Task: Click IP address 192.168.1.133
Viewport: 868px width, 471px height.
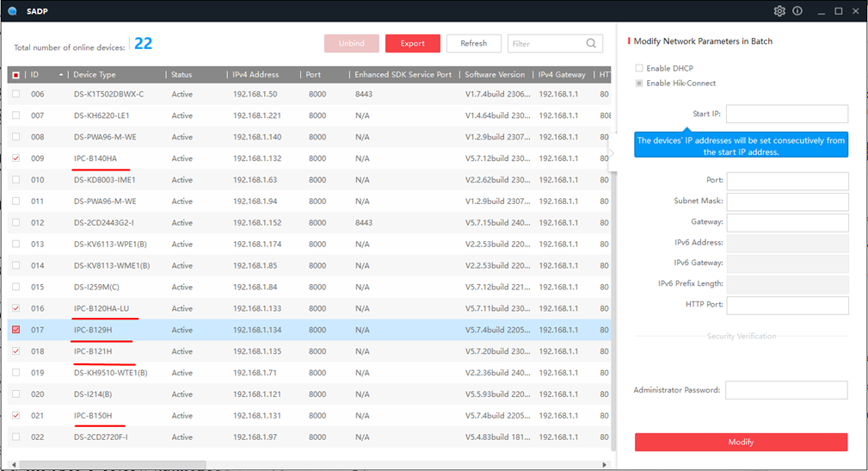Action: (257, 308)
